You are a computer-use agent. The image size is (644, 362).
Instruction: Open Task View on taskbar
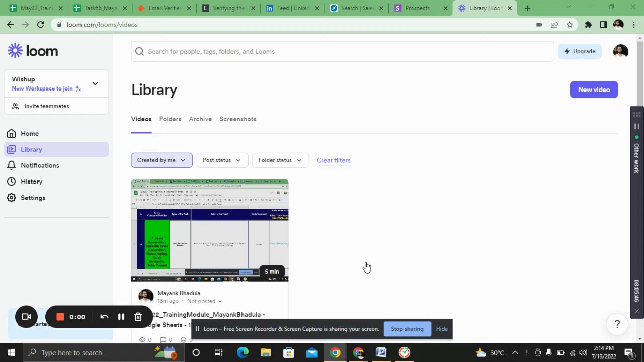click(x=218, y=352)
